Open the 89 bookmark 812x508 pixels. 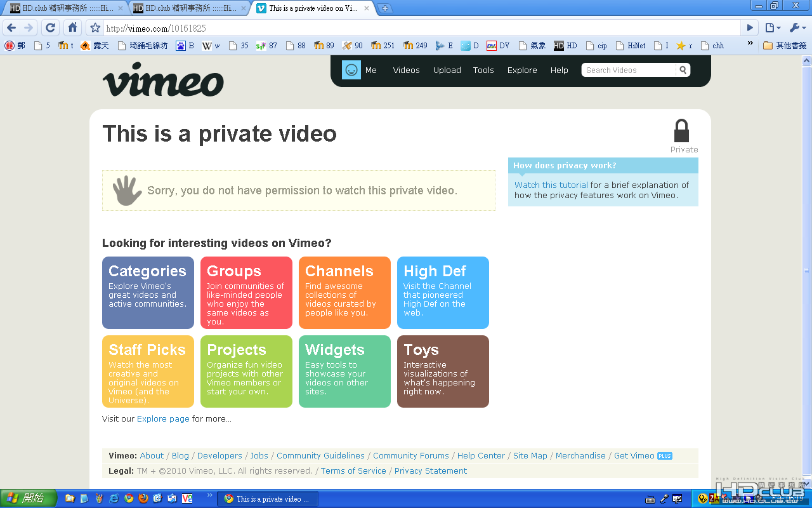pos(324,46)
